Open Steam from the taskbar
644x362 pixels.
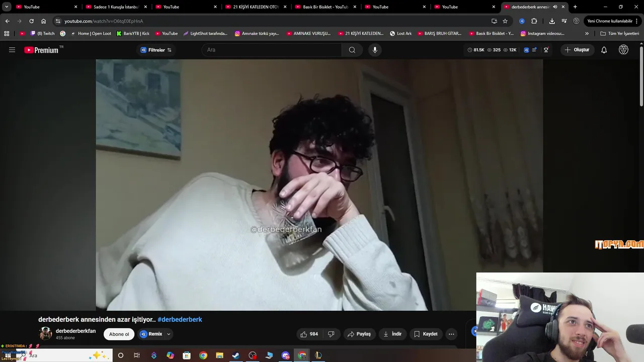235,355
